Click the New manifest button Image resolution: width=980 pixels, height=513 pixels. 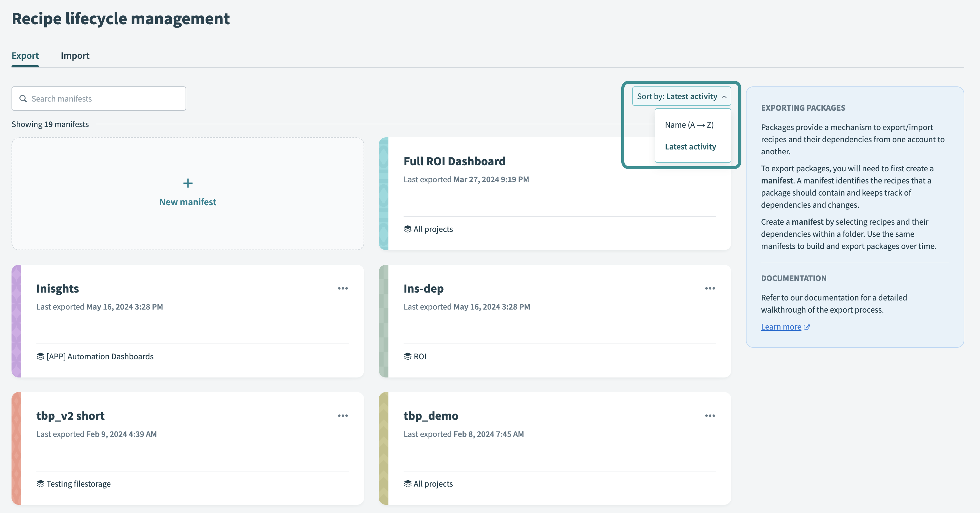[188, 202]
